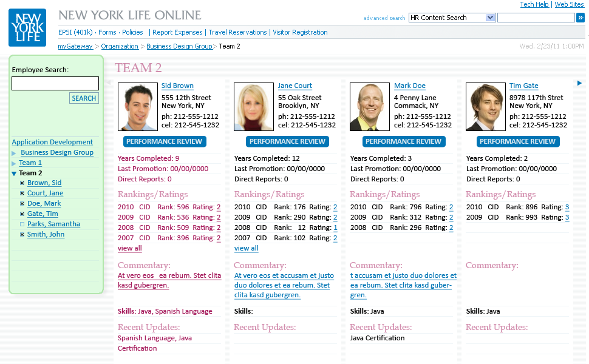Open the Forms menu item

click(x=107, y=32)
